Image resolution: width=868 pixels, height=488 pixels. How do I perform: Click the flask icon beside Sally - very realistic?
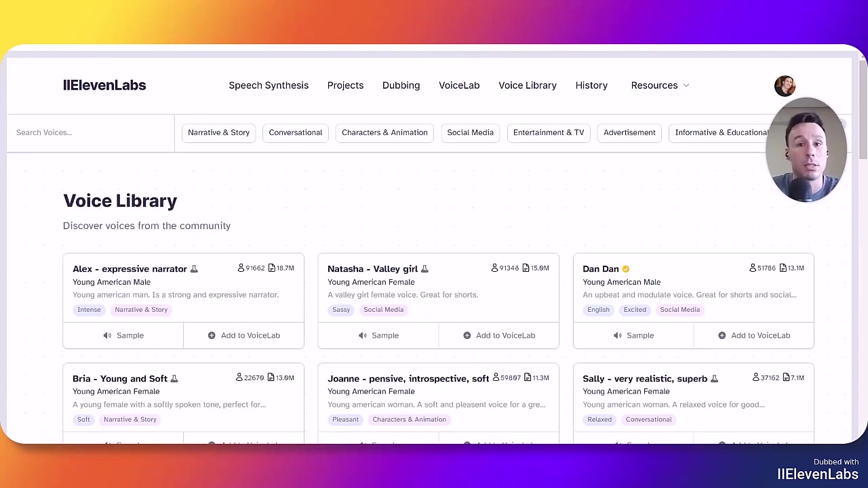click(x=714, y=379)
